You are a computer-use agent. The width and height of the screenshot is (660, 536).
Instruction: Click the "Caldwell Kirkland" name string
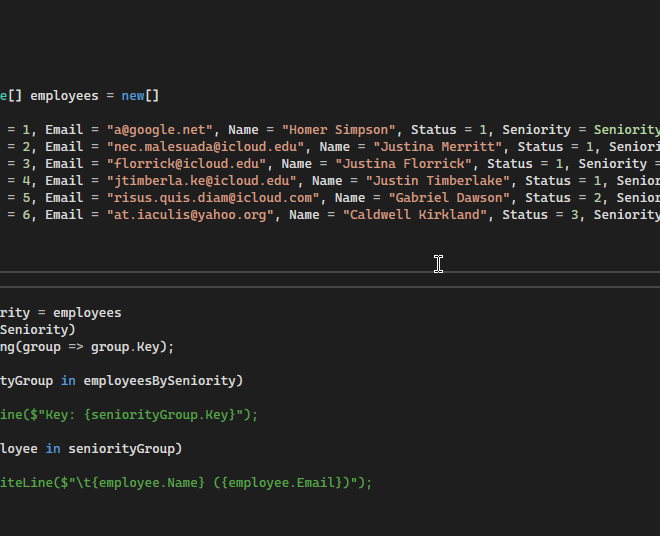pos(415,215)
